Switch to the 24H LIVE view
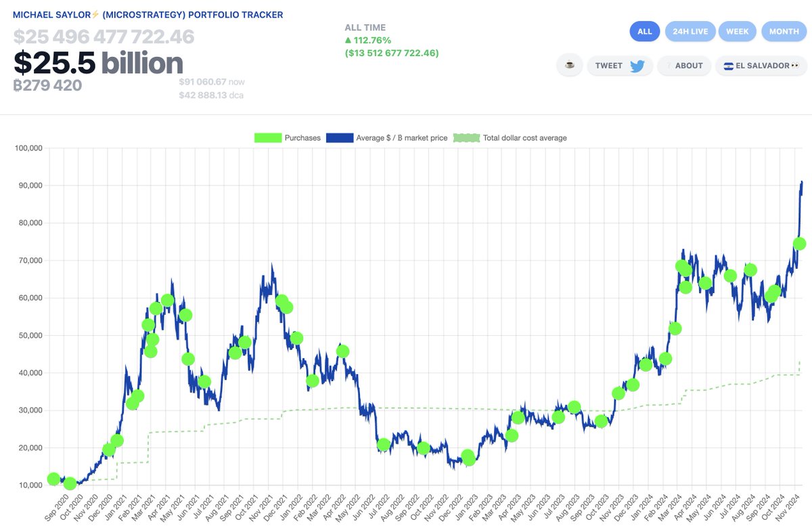This screenshot has width=812, height=528. click(x=689, y=31)
